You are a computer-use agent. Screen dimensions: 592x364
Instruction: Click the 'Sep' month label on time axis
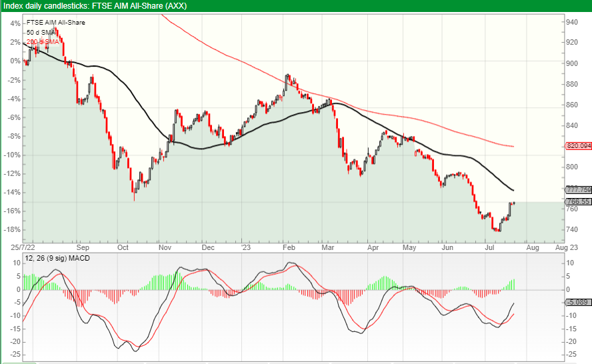click(x=83, y=247)
